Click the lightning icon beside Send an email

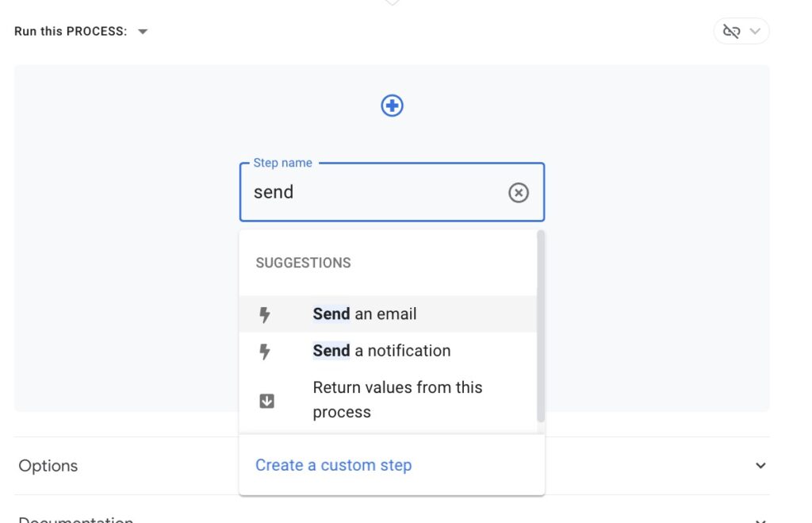pos(265,314)
